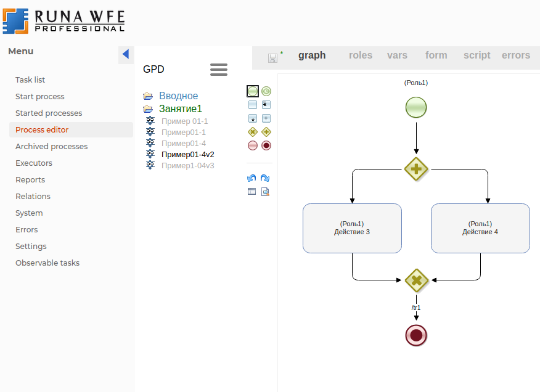Screen dimensions: 540x392
Task: Pick the exclusive gateway tool in palette
Action: [252, 132]
